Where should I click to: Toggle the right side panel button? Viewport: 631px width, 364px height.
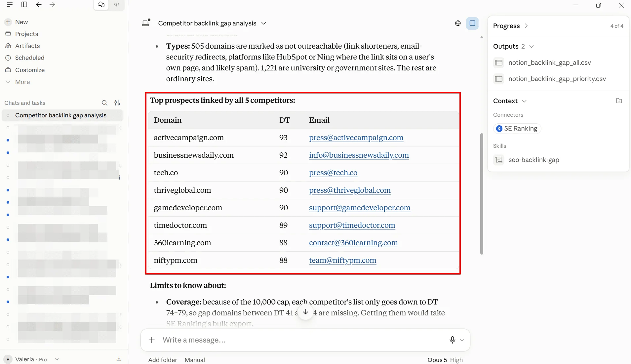[472, 23]
